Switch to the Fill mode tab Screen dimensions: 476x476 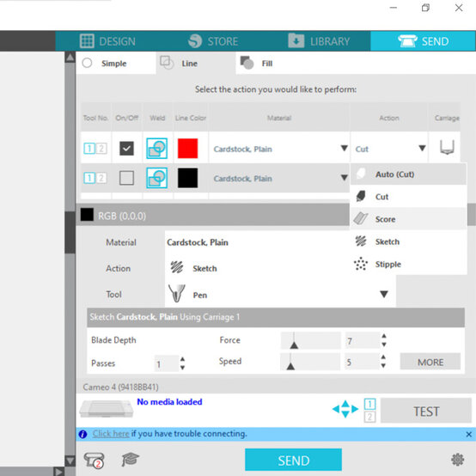[x=256, y=63]
